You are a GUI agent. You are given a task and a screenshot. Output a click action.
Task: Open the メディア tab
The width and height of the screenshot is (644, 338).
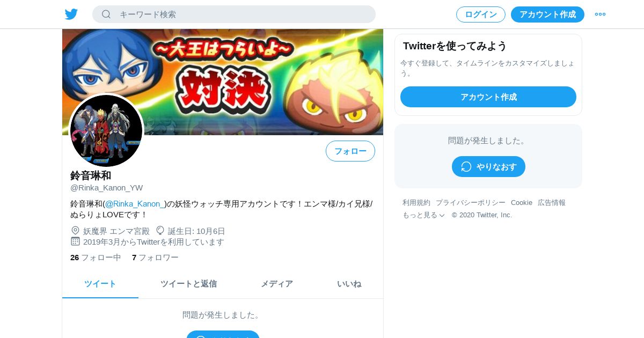point(277,284)
